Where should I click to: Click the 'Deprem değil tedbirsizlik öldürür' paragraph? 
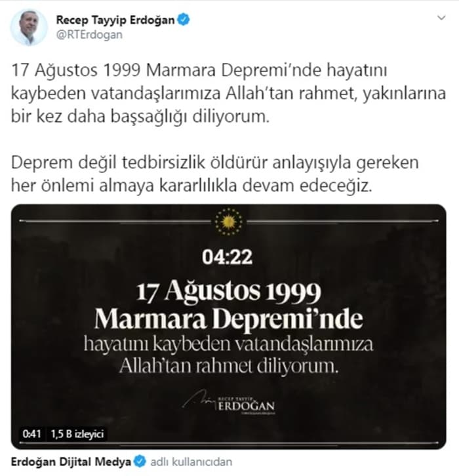[x=215, y=174]
